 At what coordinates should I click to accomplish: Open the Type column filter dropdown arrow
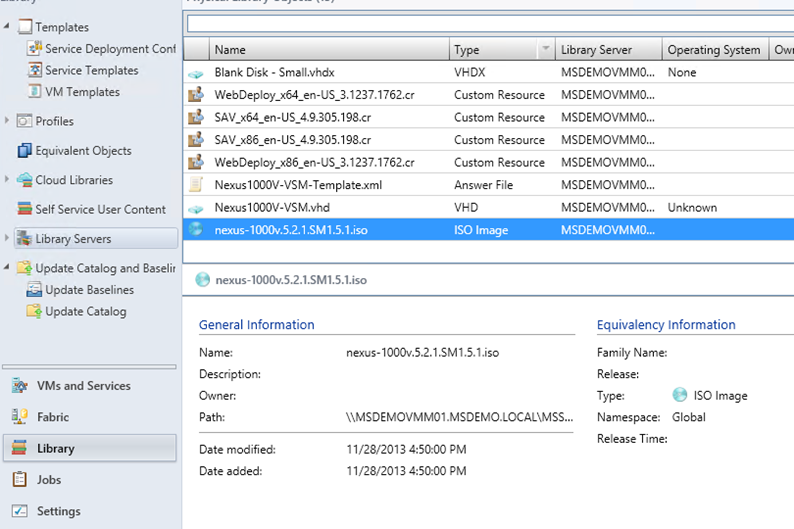coord(545,49)
